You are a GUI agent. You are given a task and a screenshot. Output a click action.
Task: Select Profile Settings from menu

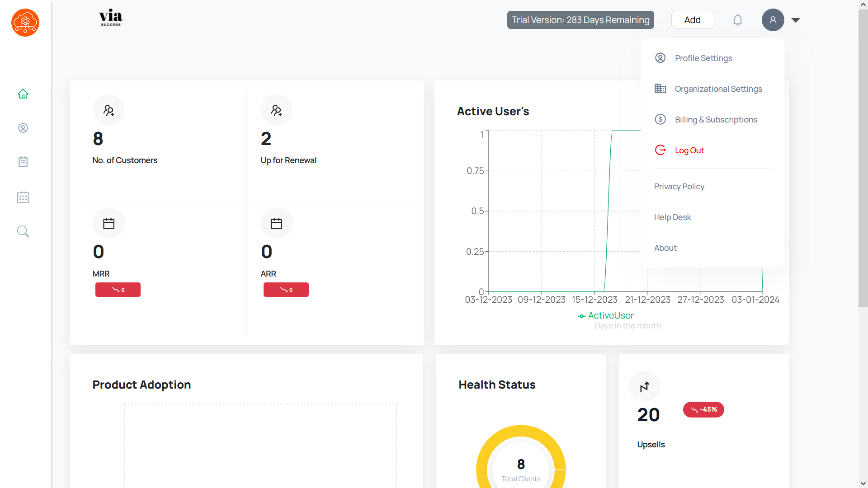703,58
